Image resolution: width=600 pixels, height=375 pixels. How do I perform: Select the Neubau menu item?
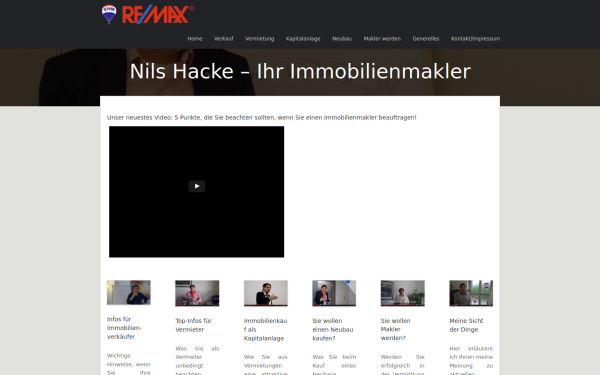coord(342,39)
